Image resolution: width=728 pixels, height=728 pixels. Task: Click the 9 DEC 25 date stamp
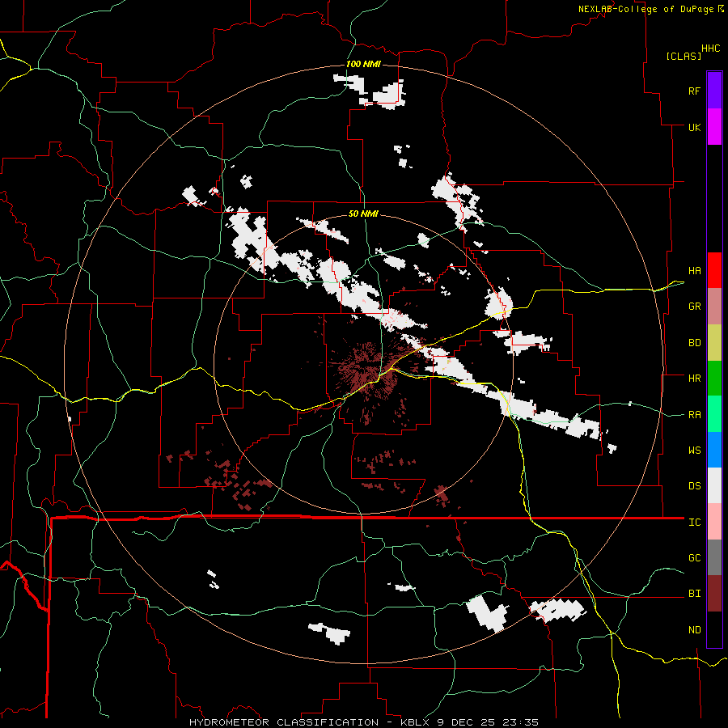pyautogui.click(x=467, y=722)
